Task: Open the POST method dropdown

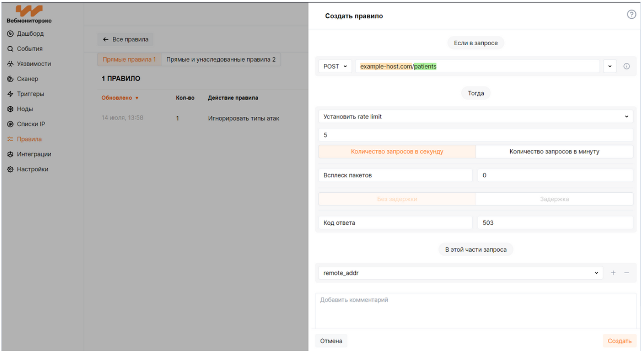Action: [335, 66]
